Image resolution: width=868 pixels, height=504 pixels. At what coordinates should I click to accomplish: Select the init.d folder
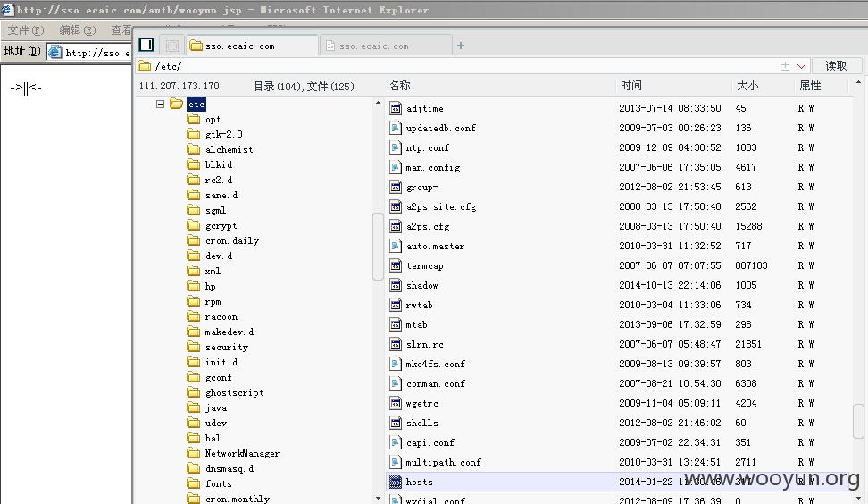point(221,362)
